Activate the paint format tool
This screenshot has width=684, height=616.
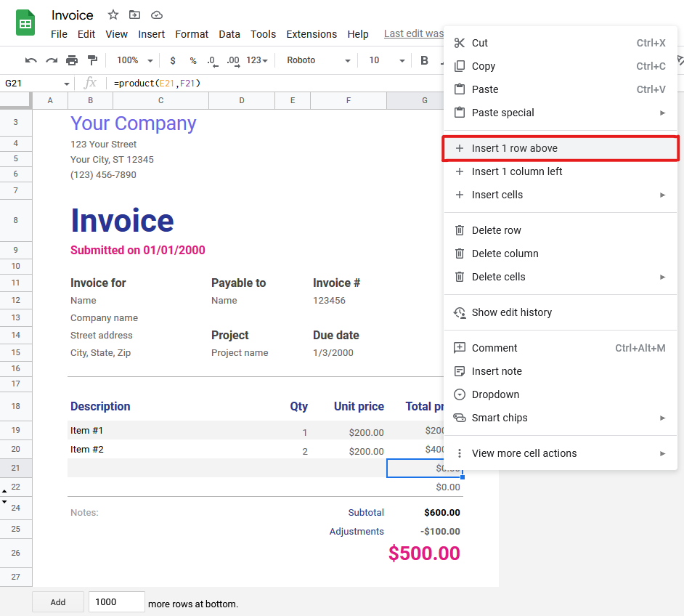(92, 60)
